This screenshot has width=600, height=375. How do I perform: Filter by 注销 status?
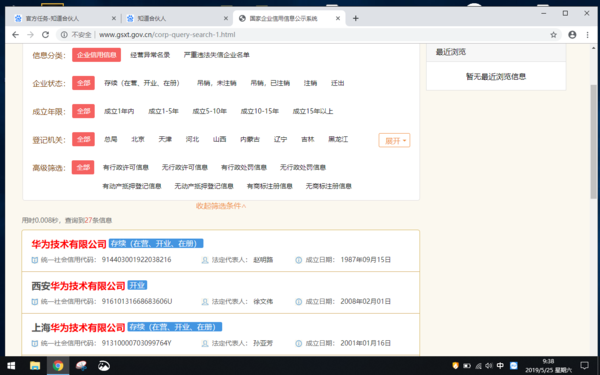coord(310,83)
